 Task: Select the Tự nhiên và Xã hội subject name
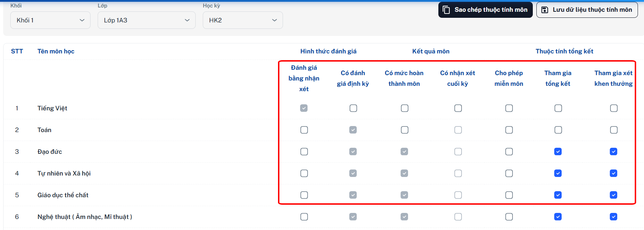click(64, 173)
